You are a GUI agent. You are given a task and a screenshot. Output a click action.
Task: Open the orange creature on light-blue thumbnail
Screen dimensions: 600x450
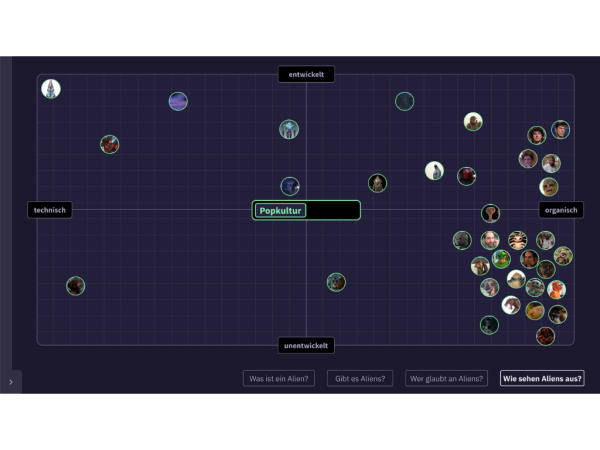[556, 290]
